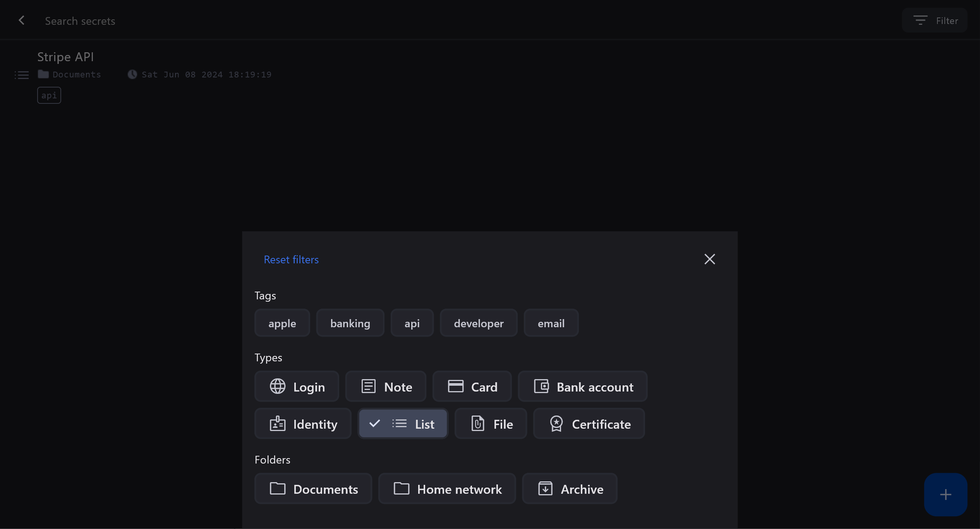Image resolution: width=980 pixels, height=529 pixels.
Task: Filter by Card type
Action: [x=472, y=387]
